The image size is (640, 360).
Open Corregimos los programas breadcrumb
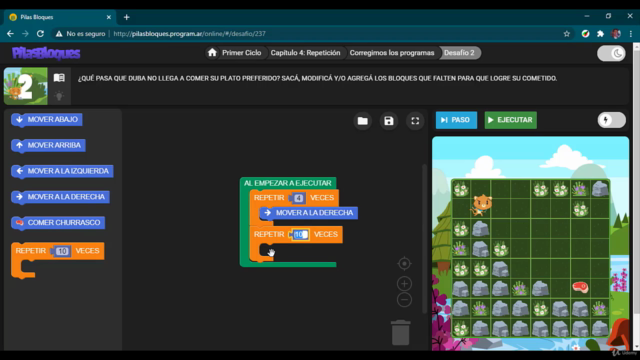pos(392,53)
